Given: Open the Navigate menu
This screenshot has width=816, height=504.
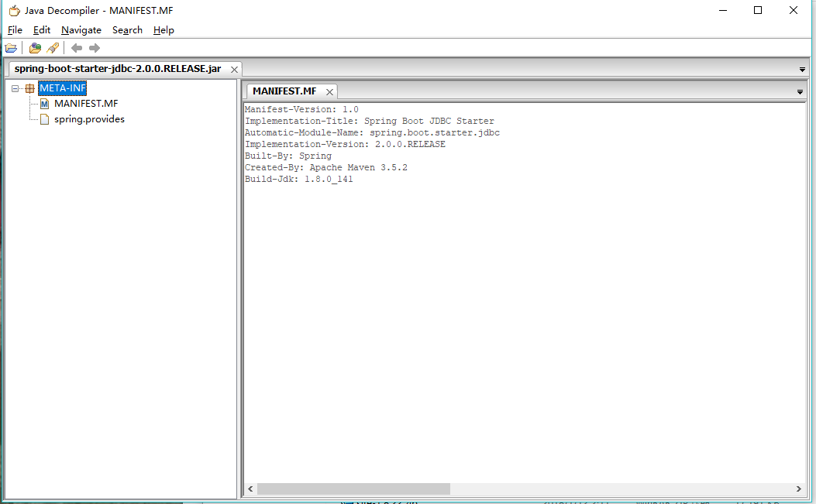Looking at the screenshot, I should [x=81, y=30].
